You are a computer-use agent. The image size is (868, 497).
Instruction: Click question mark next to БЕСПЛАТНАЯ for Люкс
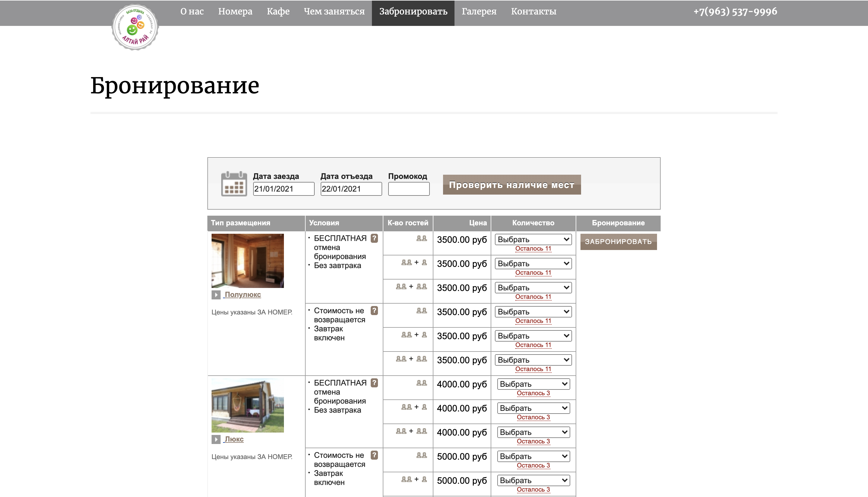click(374, 383)
